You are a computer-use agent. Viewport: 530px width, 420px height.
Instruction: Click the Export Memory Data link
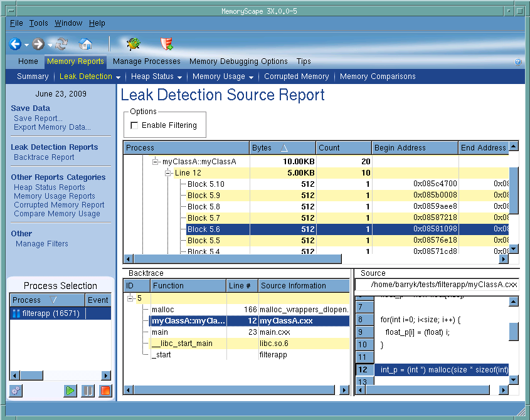52,127
